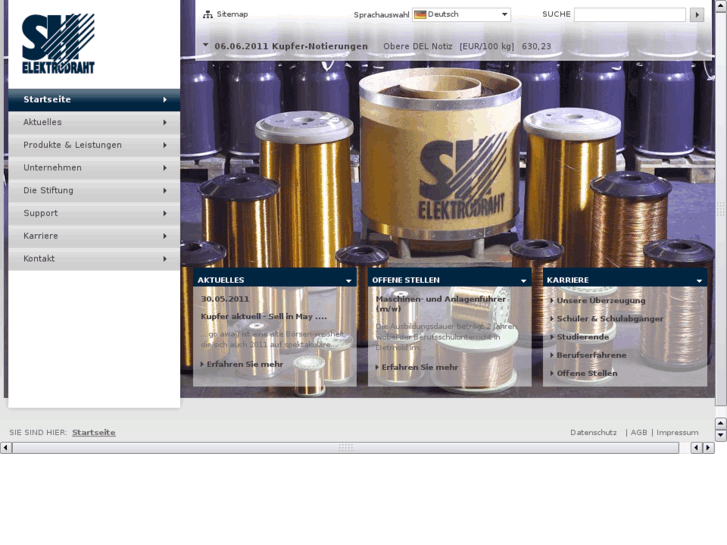This screenshot has height=545, width=727.
Task: Click the horizontal scrollbar's left arrow at far left
Action: pyautogui.click(x=6, y=448)
